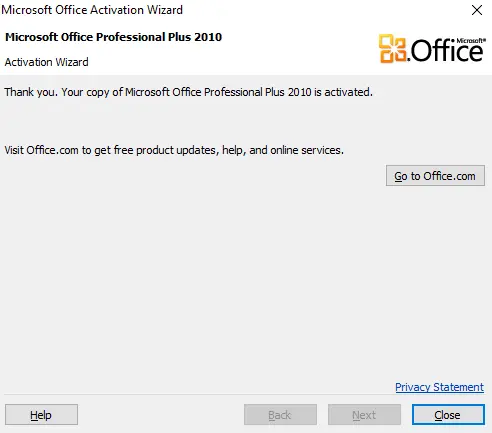Click the Visit Office.com free product updates sentence
The width and height of the screenshot is (492, 433).
click(x=174, y=150)
